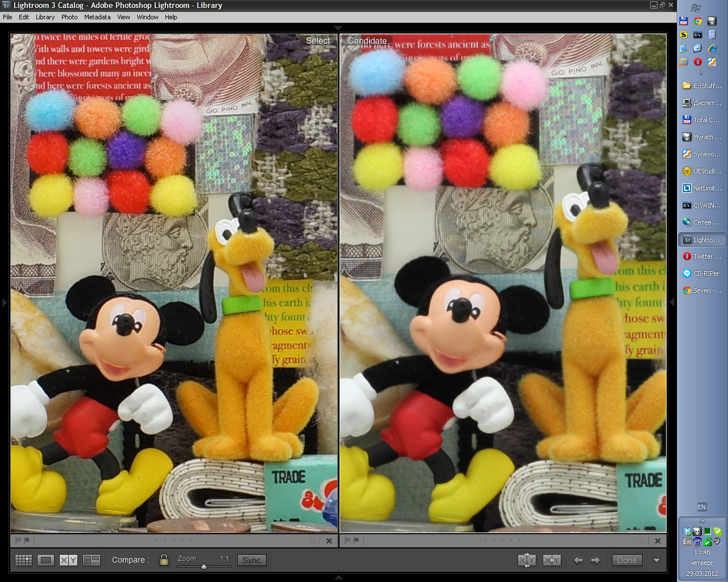The height and width of the screenshot is (582, 728).
Task: Expand the right side panel
Action: [672, 302]
